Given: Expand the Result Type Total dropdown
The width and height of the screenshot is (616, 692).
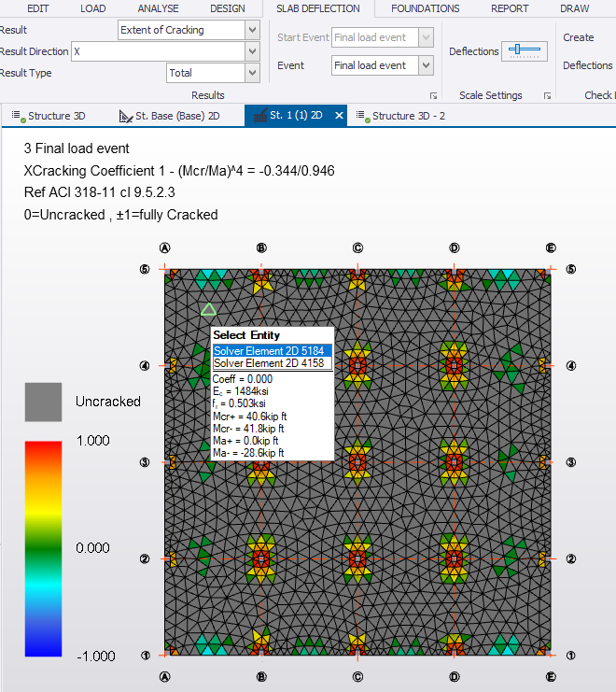Looking at the screenshot, I should [252, 73].
